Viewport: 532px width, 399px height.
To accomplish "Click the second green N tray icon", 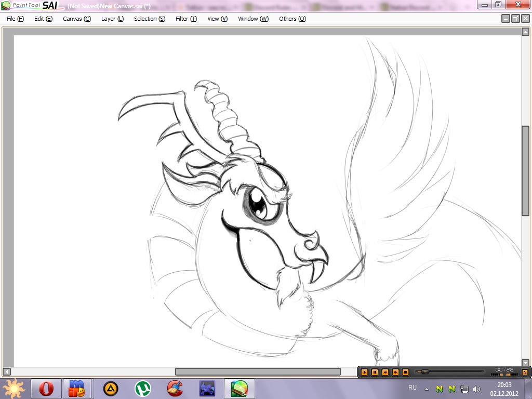I will (451, 389).
